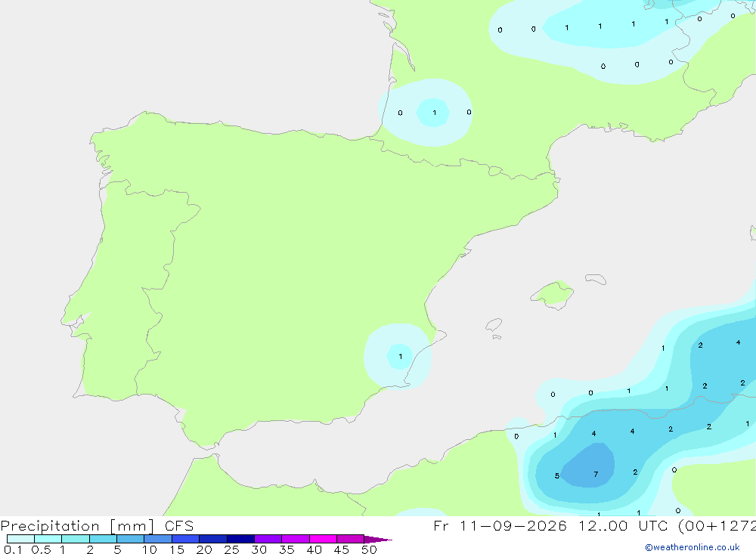The width and height of the screenshot is (756, 554).
Task: Click the precipitation value '5' near the 7 cell
Action: click(x=557, y=476)
